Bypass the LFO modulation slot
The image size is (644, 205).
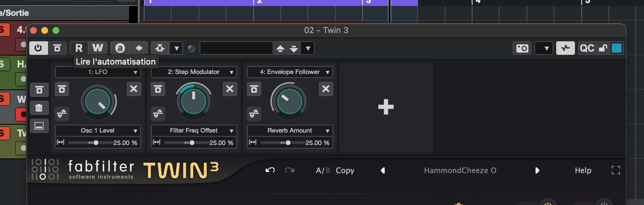(62, 89)
